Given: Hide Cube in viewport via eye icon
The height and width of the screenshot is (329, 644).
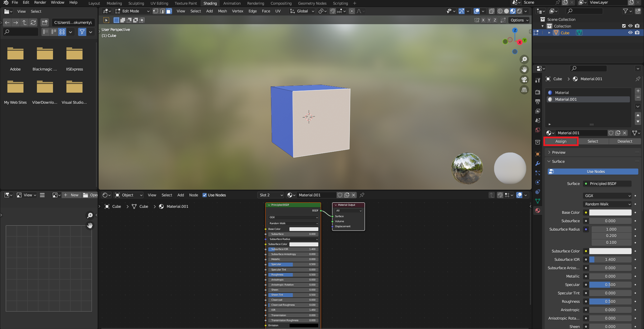Looking at the screenshot, I should click(630, 33).
